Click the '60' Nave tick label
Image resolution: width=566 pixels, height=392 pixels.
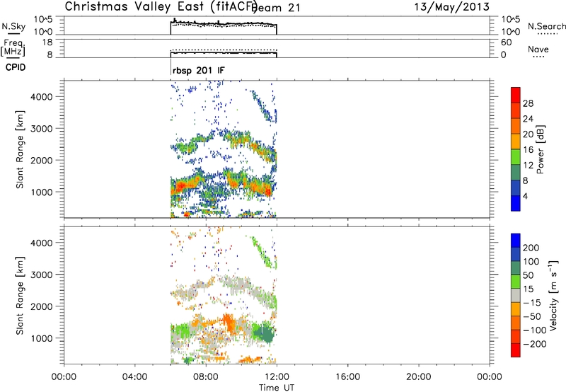click(506, 42)
